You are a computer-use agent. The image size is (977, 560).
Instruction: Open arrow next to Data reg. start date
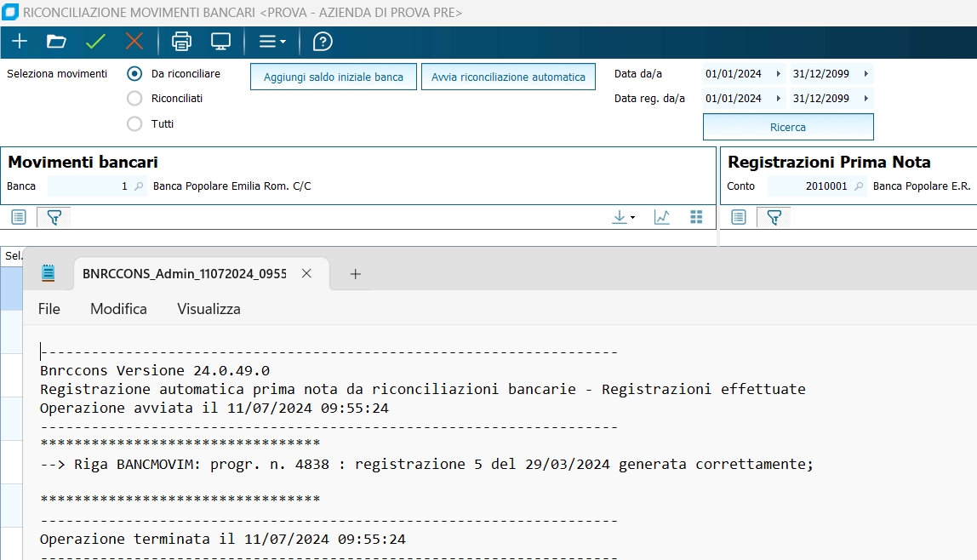point(778,99)
